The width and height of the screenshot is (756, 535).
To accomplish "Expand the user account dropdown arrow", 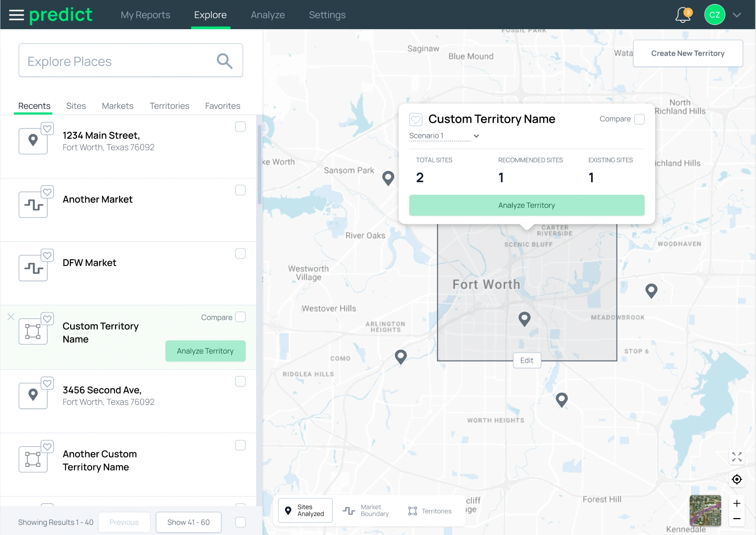I will pos(737,15).
